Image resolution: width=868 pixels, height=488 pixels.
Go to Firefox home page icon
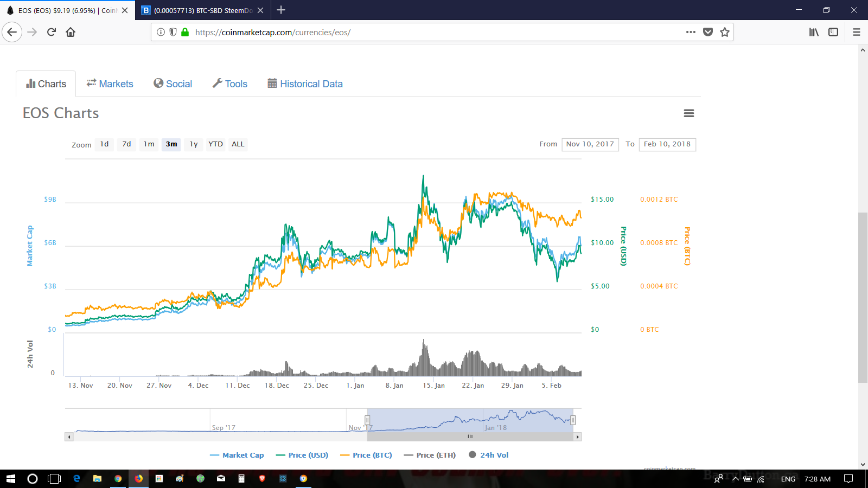(x=71, y=32)
